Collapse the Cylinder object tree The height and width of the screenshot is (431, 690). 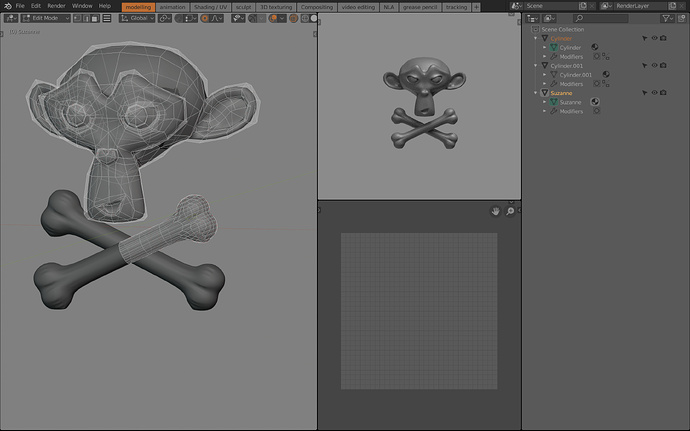coord(536,38)
